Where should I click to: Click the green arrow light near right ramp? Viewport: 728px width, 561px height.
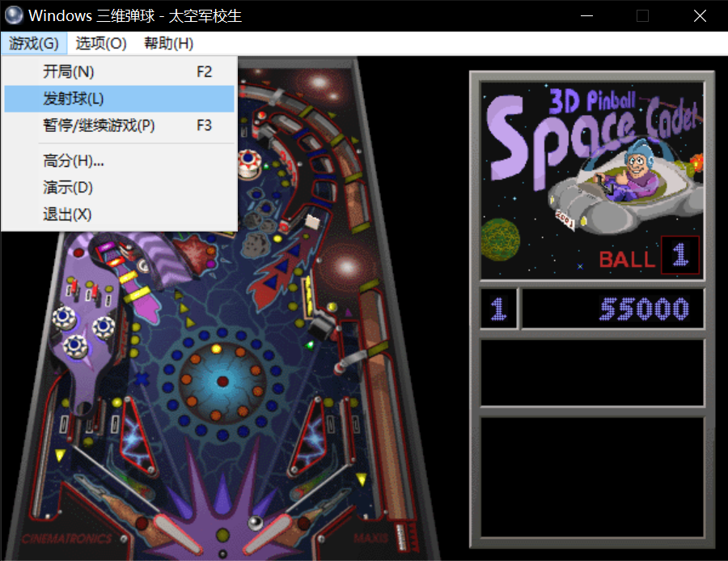[310, 345]
